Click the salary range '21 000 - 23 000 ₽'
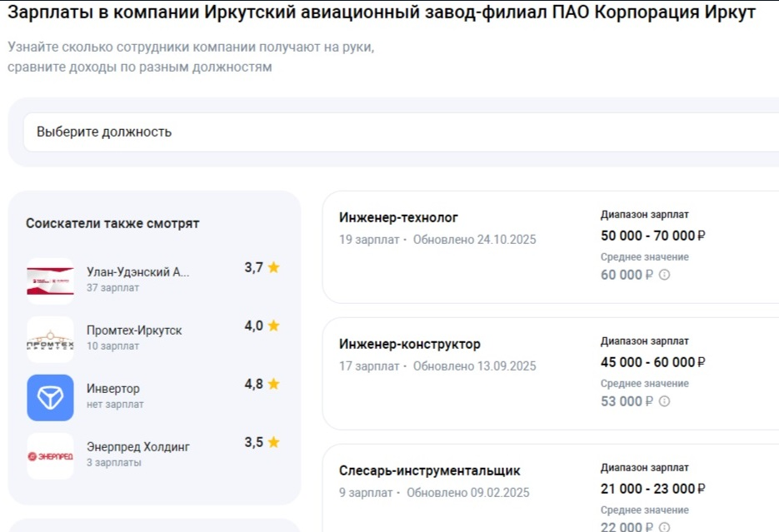This screenshot has height=532, width=779. pos(653,489)
